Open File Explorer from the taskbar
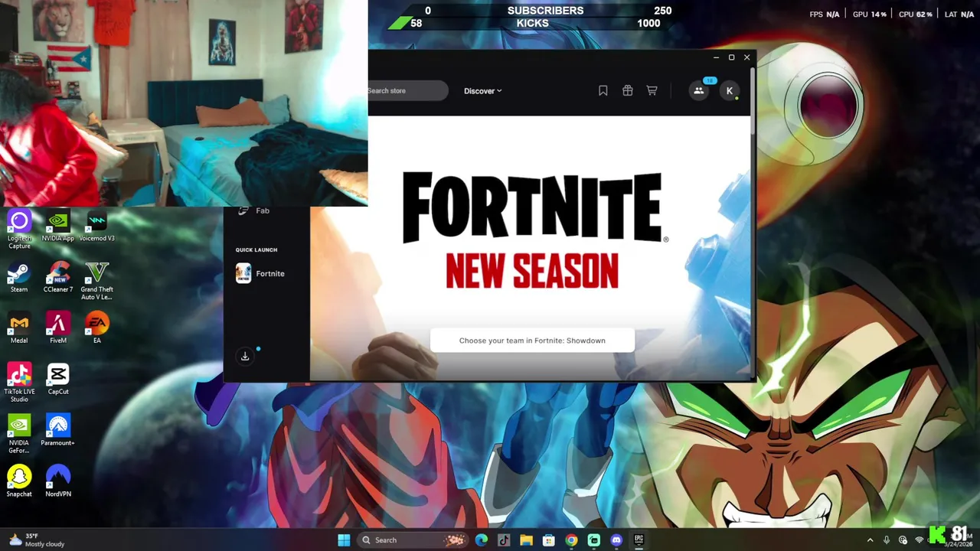The height and width of the screenshot is (551, 980). click(526, 540)
